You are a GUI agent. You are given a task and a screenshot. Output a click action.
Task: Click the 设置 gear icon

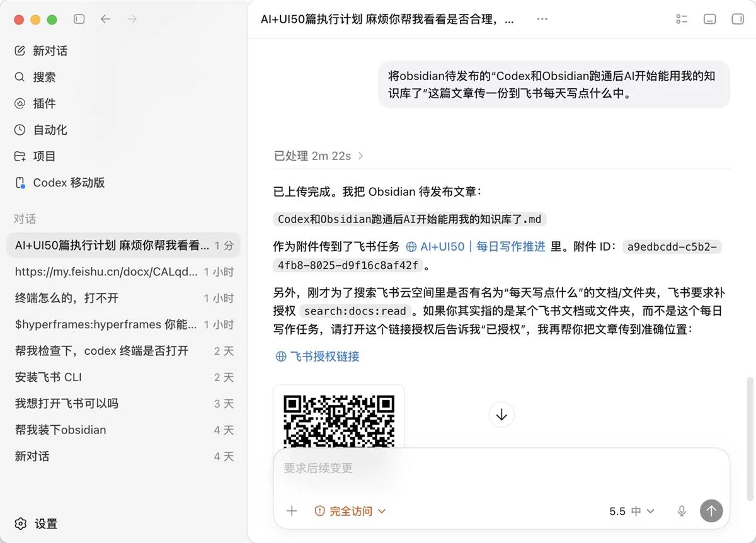(x=21, y=523)
